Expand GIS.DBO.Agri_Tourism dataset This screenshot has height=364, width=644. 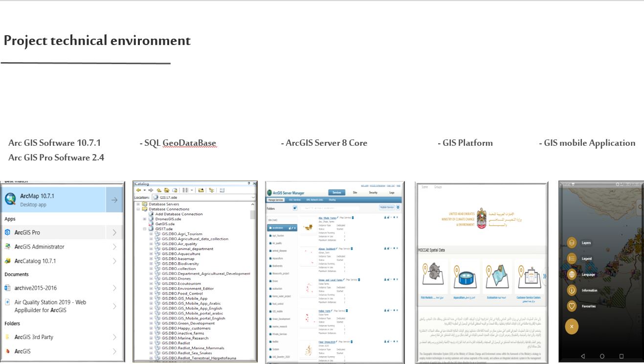pyautogui.click(x=151, y=234)
